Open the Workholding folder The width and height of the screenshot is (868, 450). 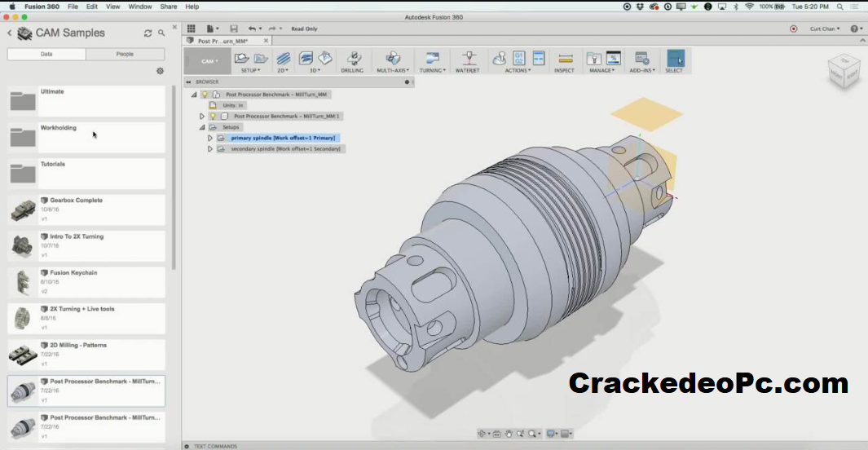pos(86,137)
